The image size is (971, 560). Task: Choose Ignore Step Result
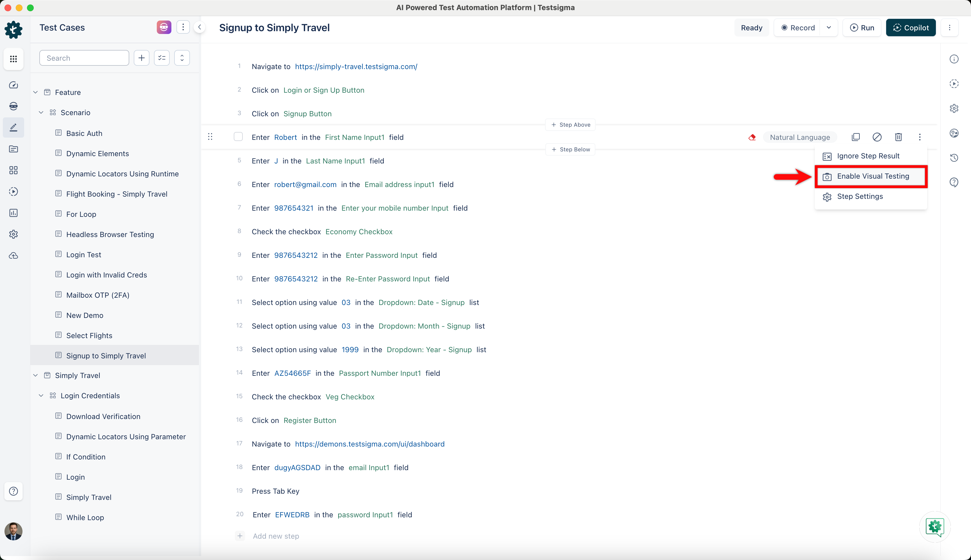(871, 156)
